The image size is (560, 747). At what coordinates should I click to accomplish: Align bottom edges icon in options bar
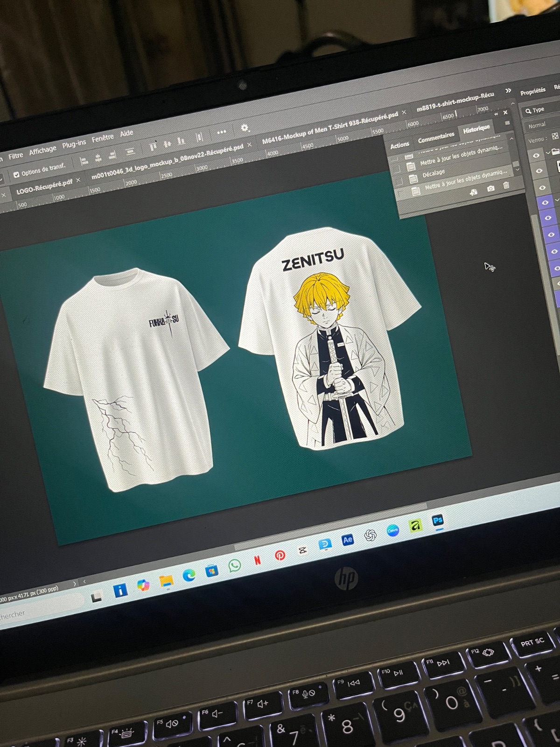(x=181, y=140)
